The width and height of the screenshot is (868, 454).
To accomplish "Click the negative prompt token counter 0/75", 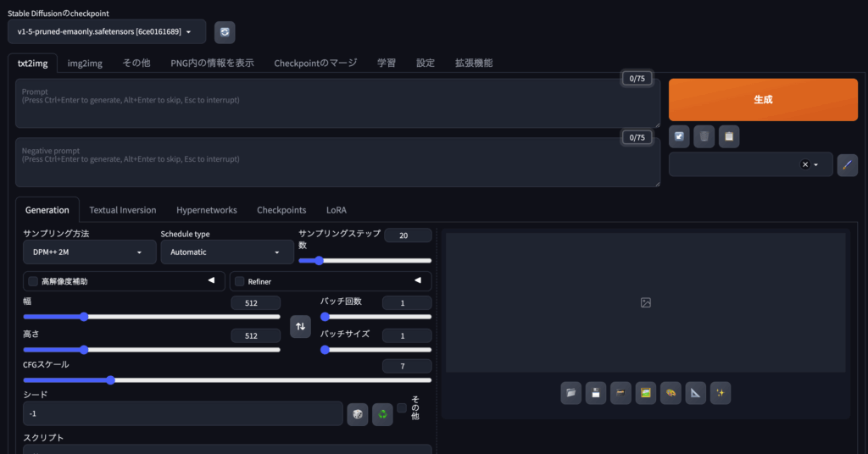I will 637,138.
